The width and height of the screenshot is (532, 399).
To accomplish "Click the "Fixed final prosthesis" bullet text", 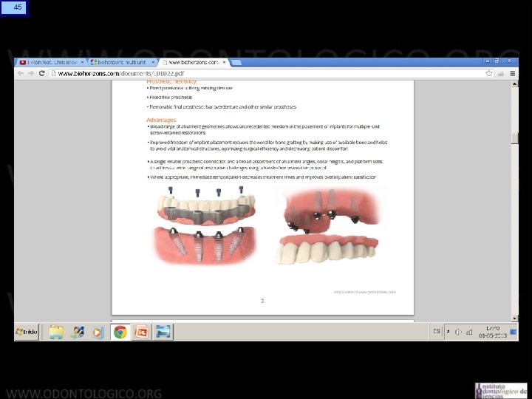I will (171, 98).
